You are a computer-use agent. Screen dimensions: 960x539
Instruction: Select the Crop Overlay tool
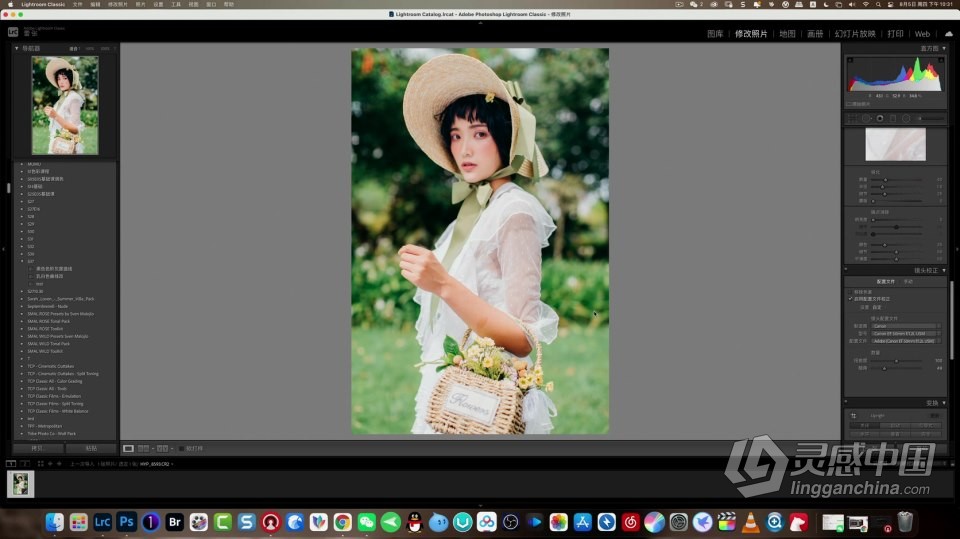852,118
